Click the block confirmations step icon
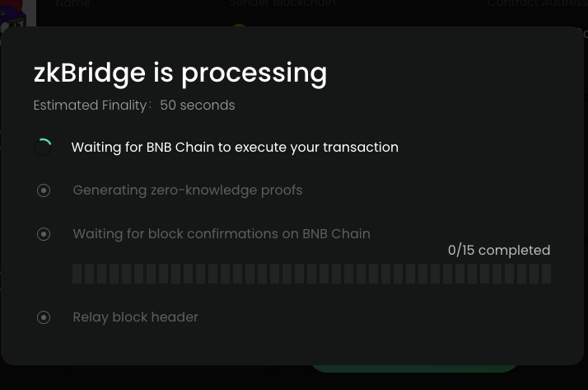The width and height of the screenshot is (588, 390). pos(44,234)
